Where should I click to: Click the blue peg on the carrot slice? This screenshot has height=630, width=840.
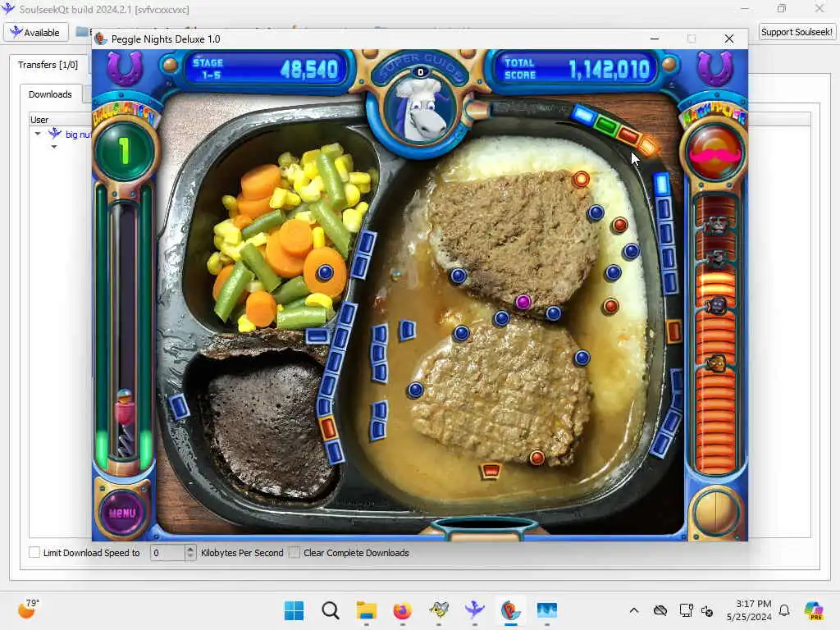(x=325, y=272)
